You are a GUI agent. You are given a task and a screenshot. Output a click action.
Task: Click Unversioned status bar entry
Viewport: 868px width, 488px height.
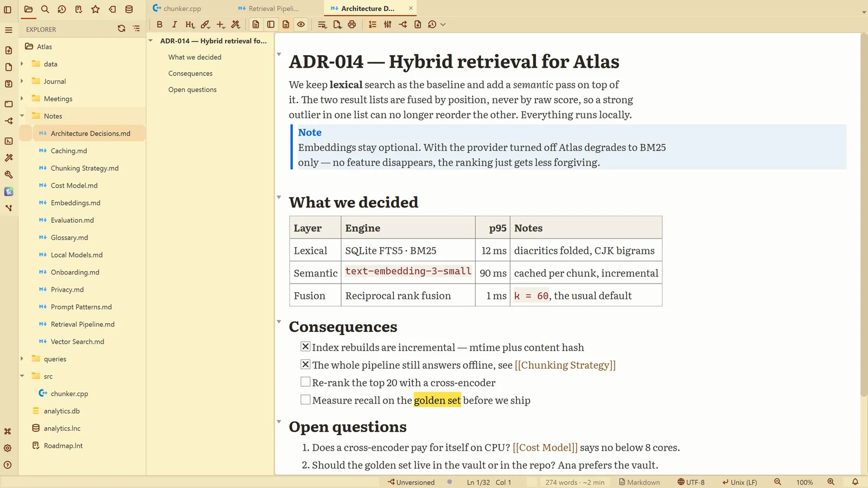pyautogui.click(x=411, y=482)
